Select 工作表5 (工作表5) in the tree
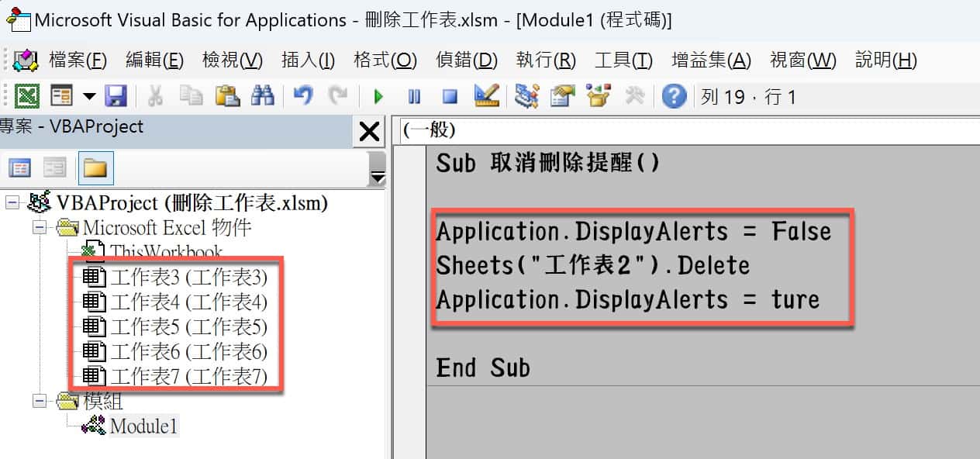 pyautogui.click(x=188, y=326)
